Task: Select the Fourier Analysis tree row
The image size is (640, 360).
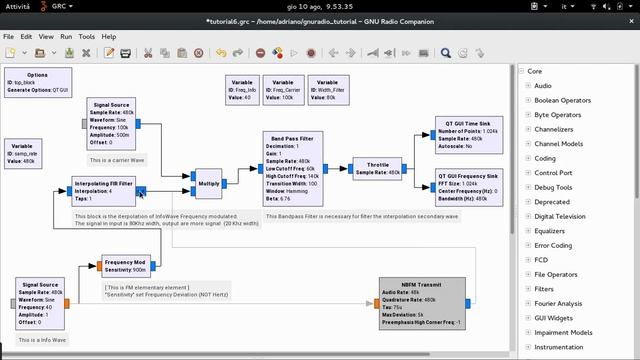Action: coord(576,303)
